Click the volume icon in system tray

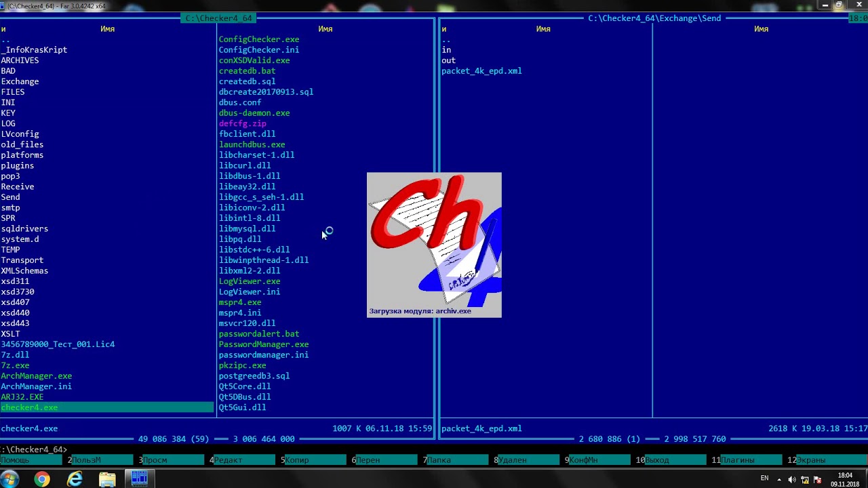pos(791,480)
